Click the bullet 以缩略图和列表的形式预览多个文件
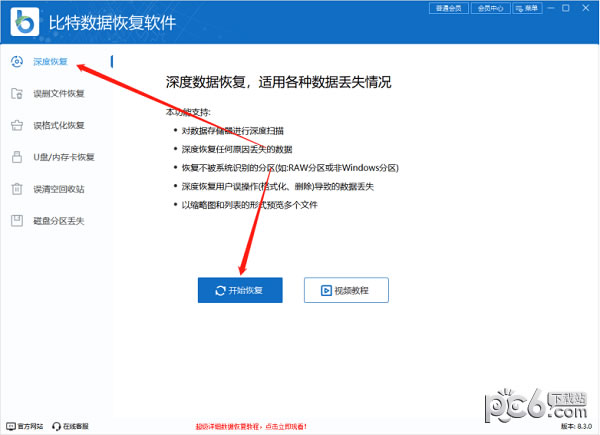Screen dimensions: 600x435 tap(249, 205)
